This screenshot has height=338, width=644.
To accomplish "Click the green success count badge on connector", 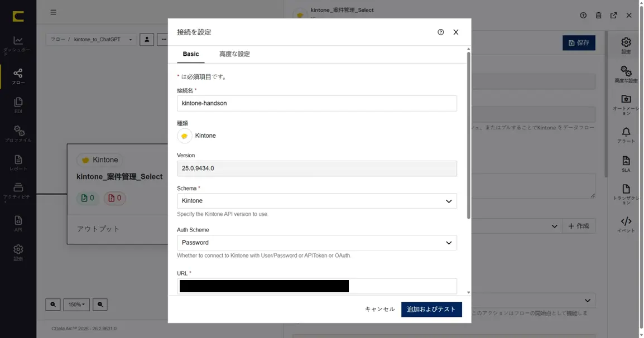I will (x=88, y=199).
